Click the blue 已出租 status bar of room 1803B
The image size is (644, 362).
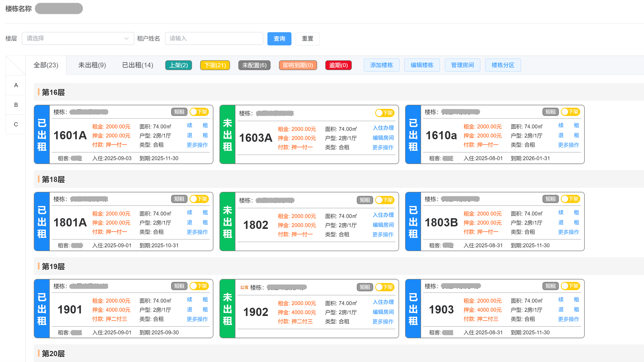coord(413,221)
